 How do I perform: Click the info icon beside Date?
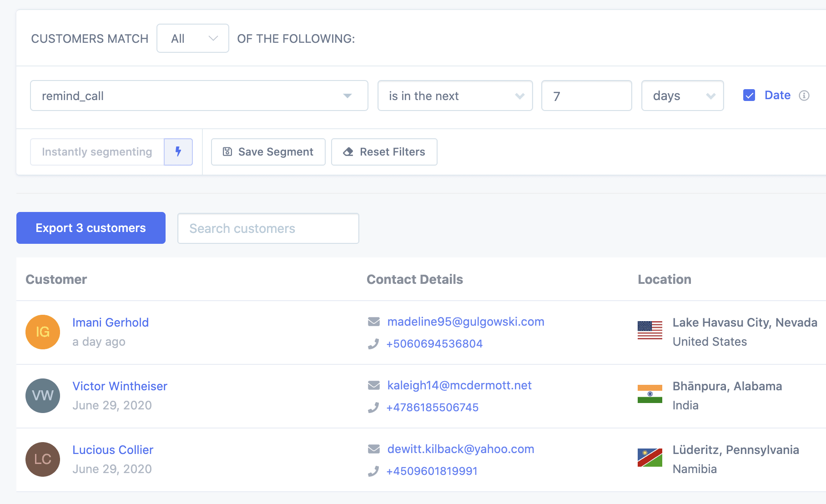[x=805, y=95]
